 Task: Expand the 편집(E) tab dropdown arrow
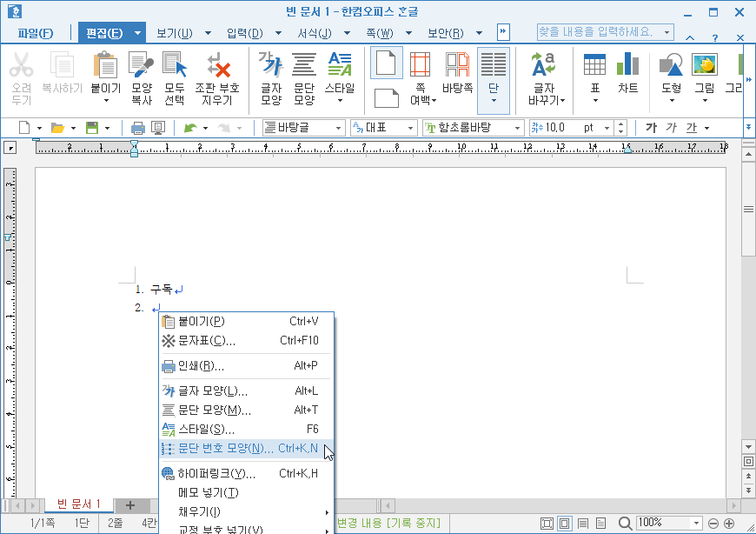138,33
